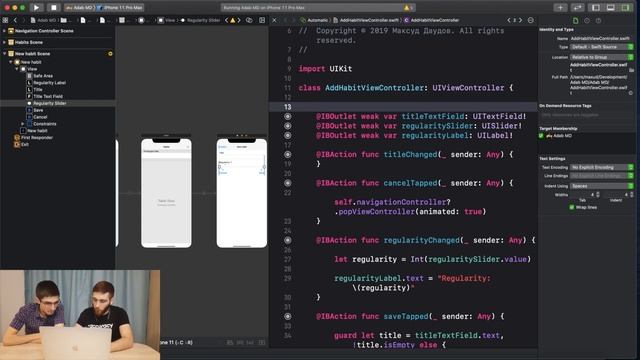
Task: Expand the Habits Scene
Action: tap(4, 42)
